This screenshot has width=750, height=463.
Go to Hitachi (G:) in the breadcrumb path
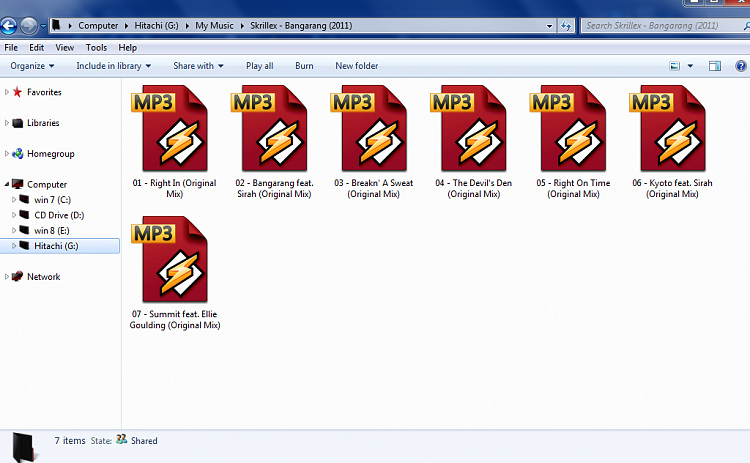click(156, 25)
